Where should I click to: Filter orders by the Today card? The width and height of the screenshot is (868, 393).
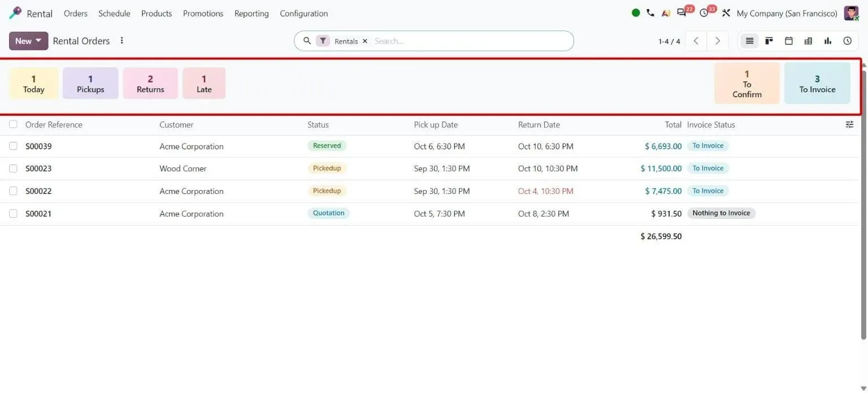point(34,84)
